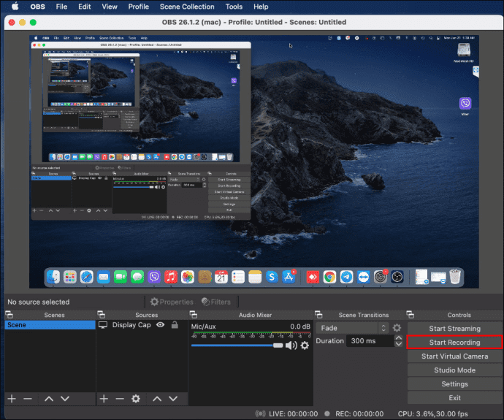Add a new scene with the plus icon

point(12,399)
